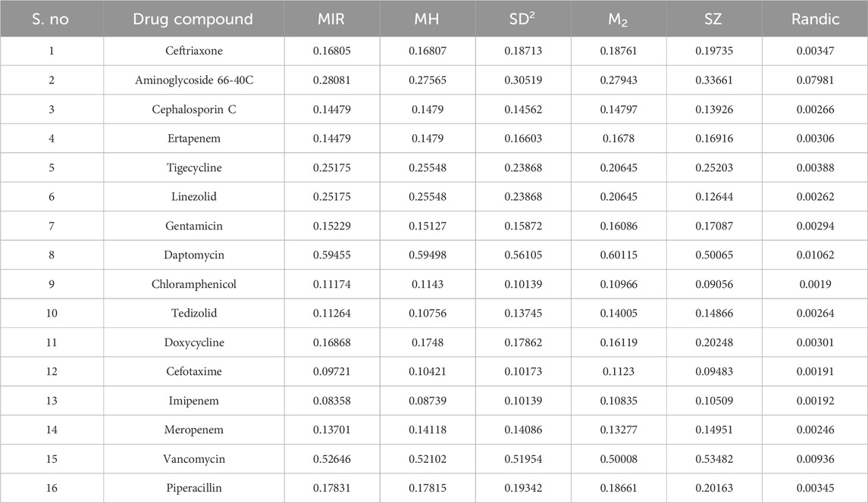Select row number 12 cell
Screen dimensions: 868x503
(52, 372)
